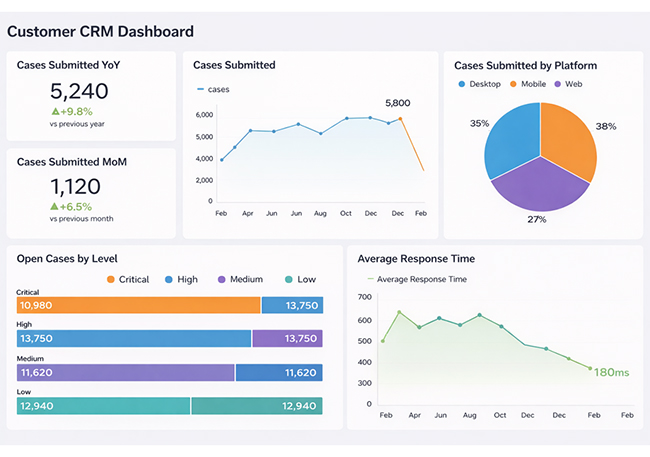Click the first data point of the cases line
650x457 pixels.
click(222, 160)
